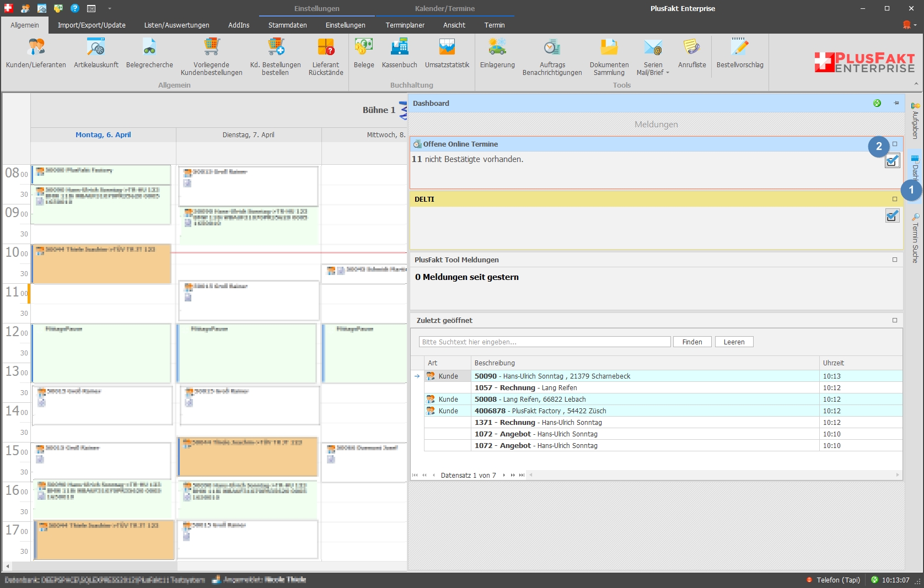Click the Telefon (Tapi) status indicator
The width and height of the screenshot is (924, 588).
pyautogui.click(x=833, y=580)
